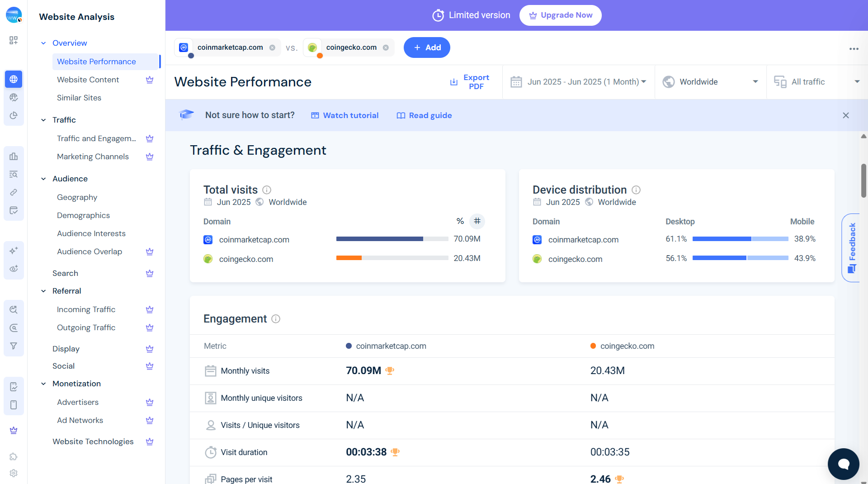This screenshot has height=484, width=868.
Task: Click coinmarketcap.com device distribution bar
Action: (x=740, y=239)
